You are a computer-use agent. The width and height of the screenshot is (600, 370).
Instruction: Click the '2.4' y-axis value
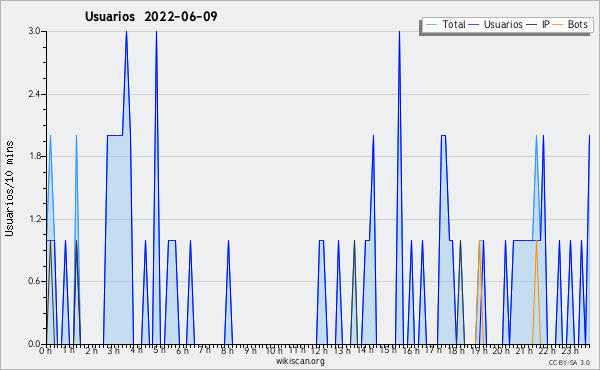(34, 94)
